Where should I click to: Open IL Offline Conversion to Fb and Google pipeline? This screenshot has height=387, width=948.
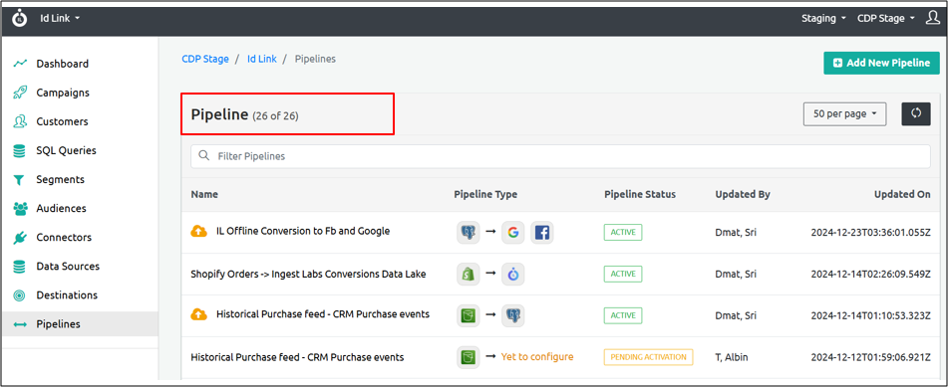coord(303,231)
